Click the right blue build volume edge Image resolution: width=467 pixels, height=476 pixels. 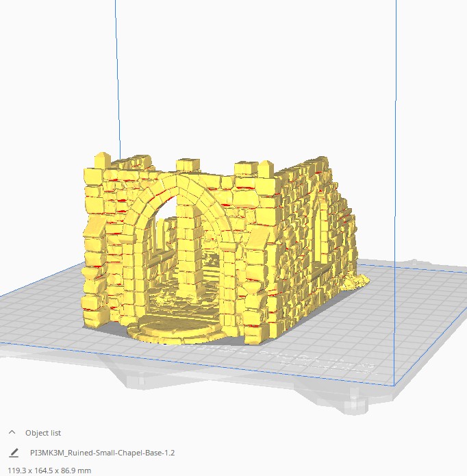[396, 137]
